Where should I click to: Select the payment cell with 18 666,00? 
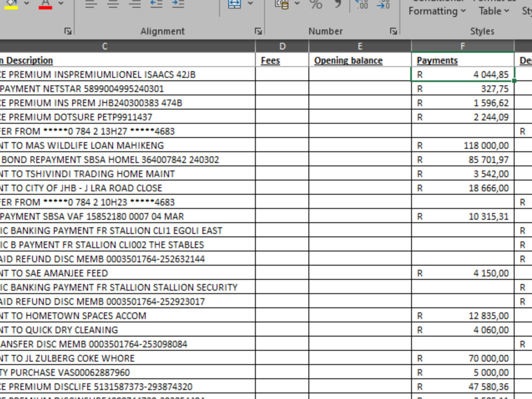(x=463, y=188)
